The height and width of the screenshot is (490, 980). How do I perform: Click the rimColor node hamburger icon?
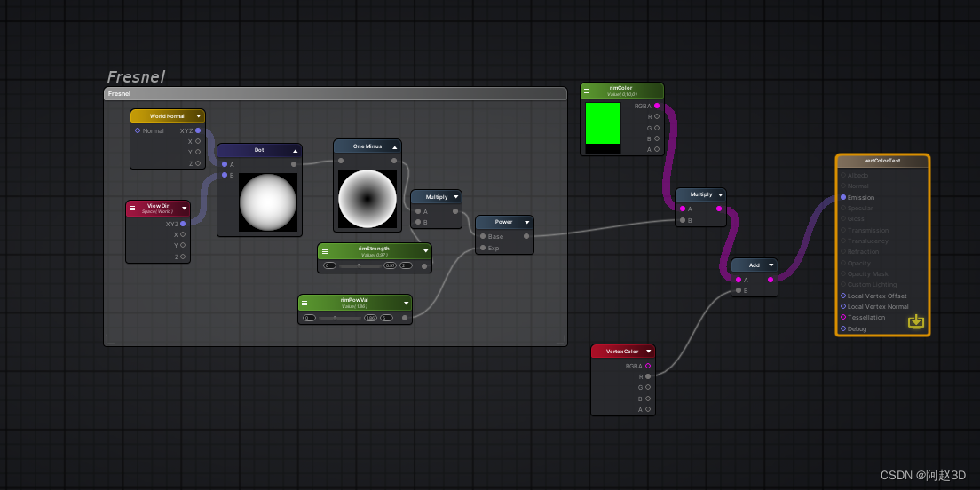587,91
